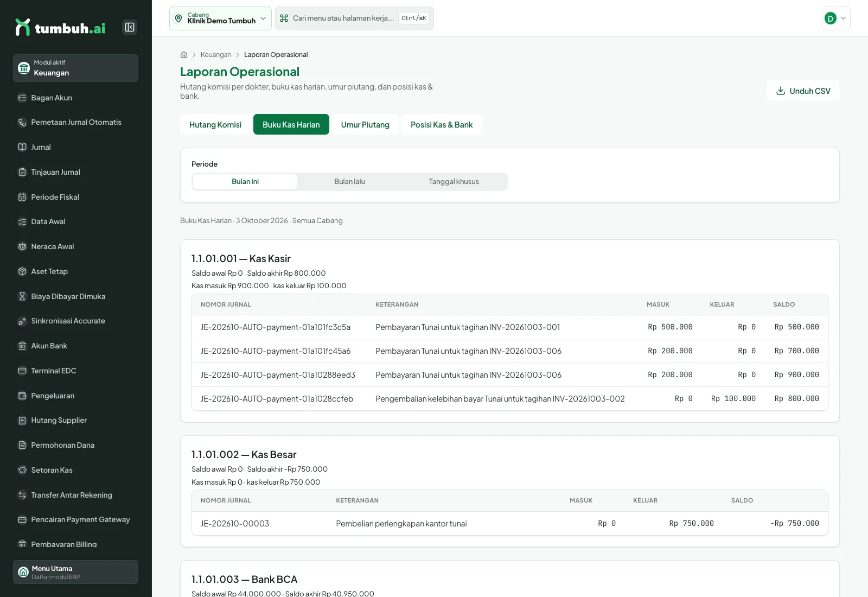The image size is (868, 597).
Task: Switch to the Hutang Komisi tab
Action: tap(215, 124)
